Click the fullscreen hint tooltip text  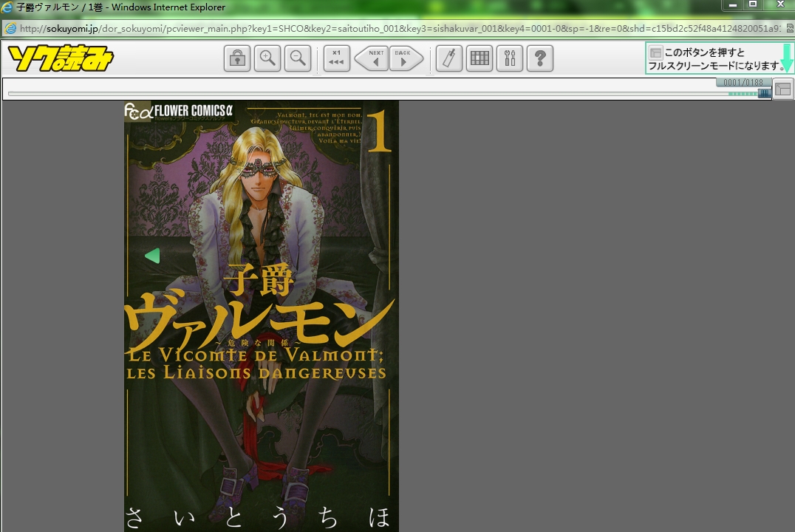[x=717, y=59]
